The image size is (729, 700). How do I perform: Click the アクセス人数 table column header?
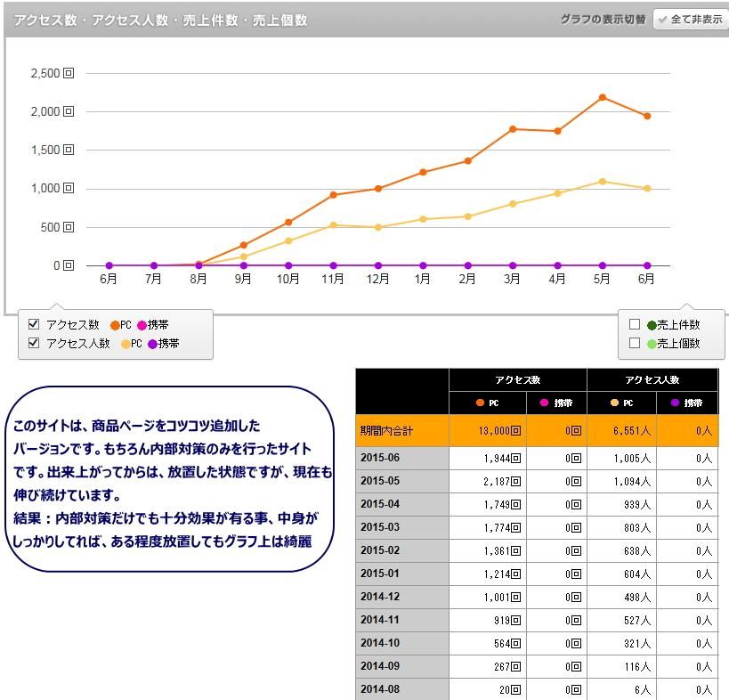tap(652, 380)
